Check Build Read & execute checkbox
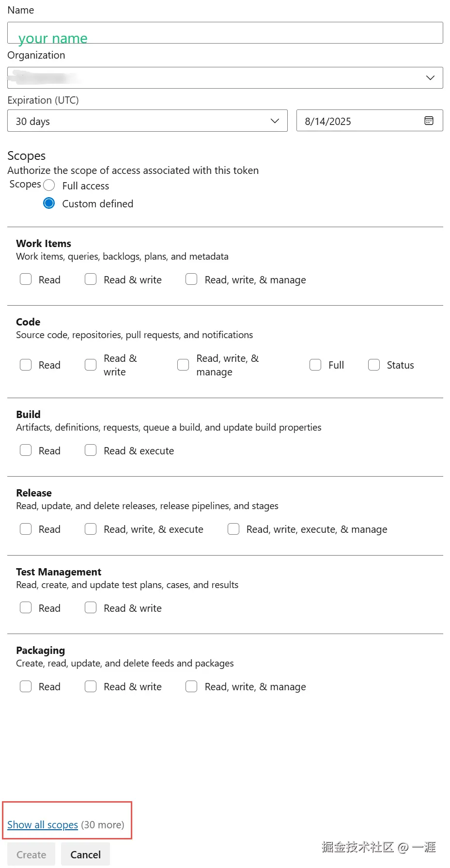The width and height of the screenshot is (450, 868). (x=91, y=450)
